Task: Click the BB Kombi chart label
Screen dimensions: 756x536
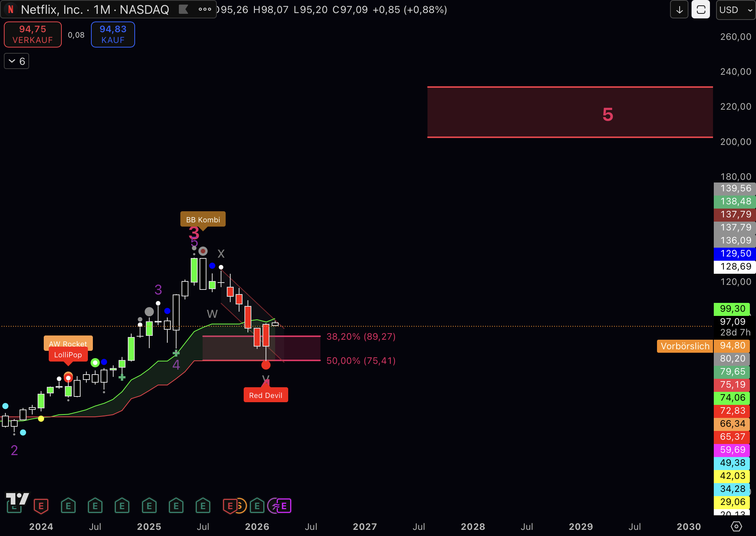Action: 203,219
